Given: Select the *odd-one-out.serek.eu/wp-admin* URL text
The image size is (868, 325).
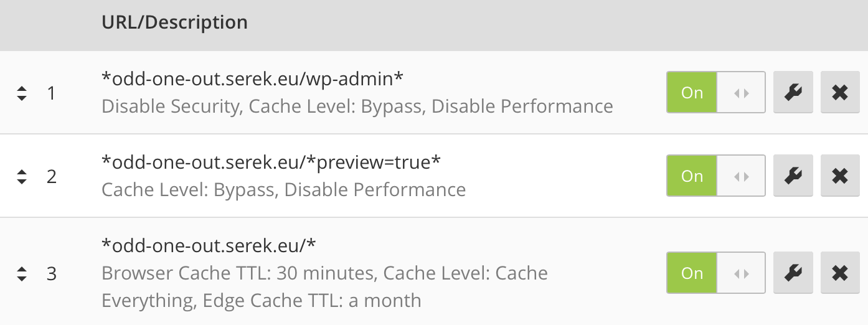Looking at the screenshot, I should (253, 78).
